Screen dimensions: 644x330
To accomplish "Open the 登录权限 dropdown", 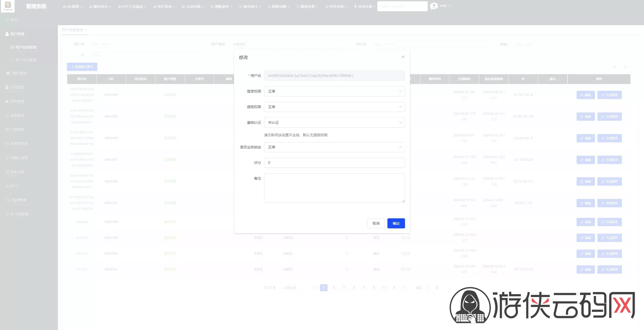I will 334,91.
